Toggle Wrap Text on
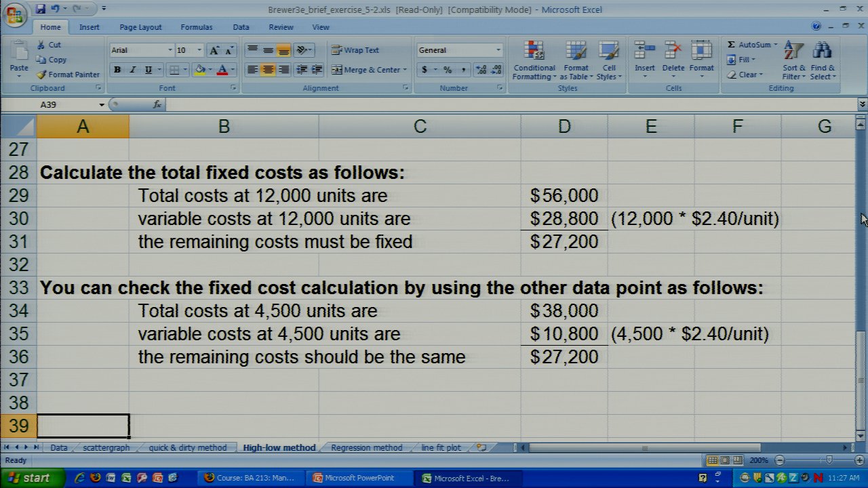868x488 pixels. [x=355, y=50]
